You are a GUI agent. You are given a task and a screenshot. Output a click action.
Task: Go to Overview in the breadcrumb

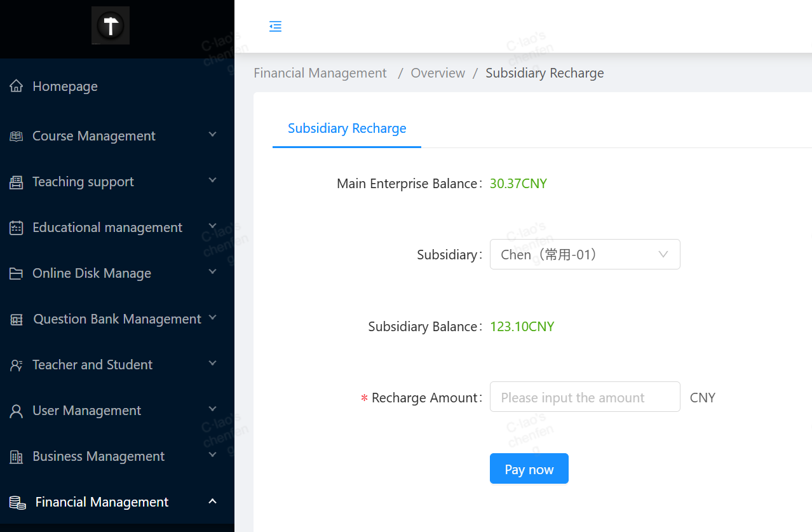tap(438, 73)
